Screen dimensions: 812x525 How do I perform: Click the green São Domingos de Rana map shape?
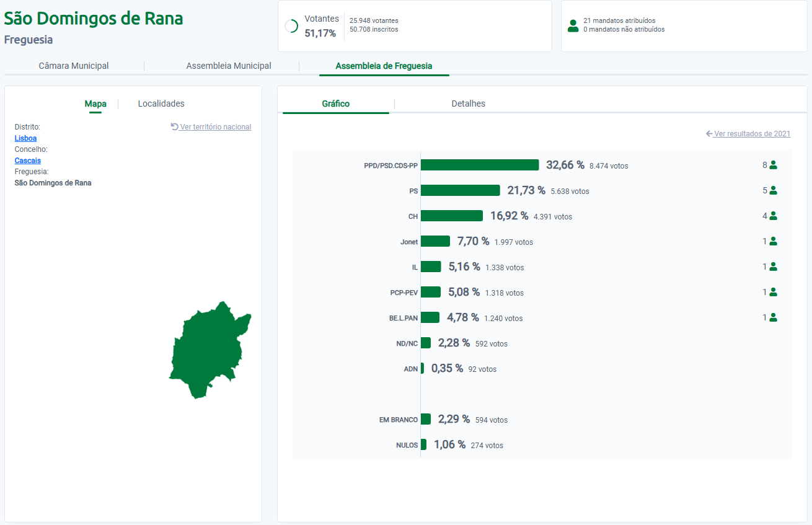click(x=206, y=350)
